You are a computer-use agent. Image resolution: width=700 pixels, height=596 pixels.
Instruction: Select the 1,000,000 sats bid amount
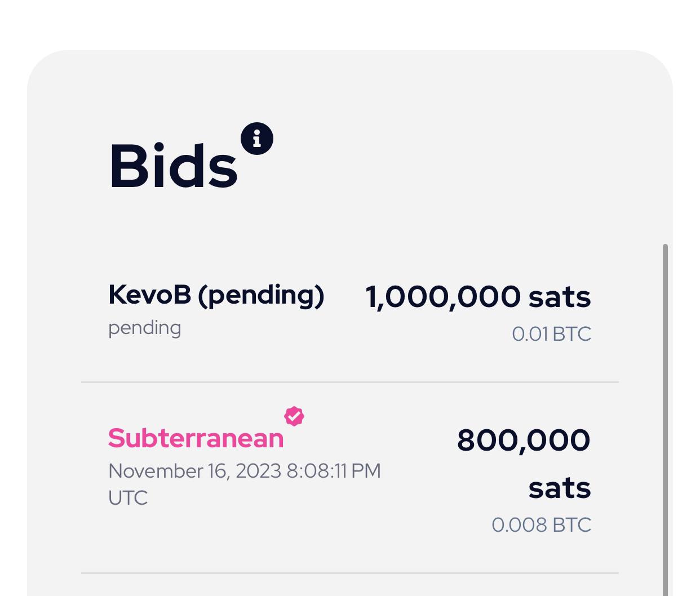(x=478, y=297)
